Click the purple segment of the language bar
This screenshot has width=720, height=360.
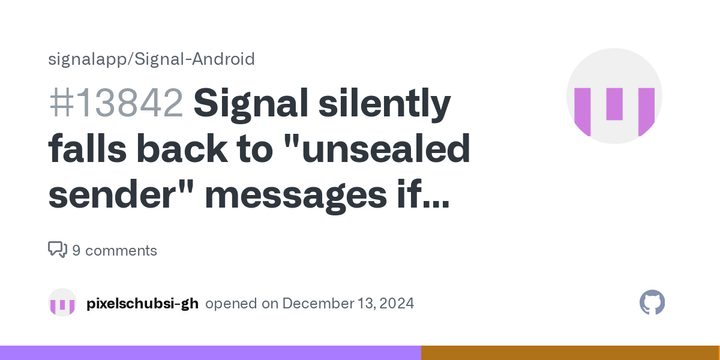click(210, 353)
